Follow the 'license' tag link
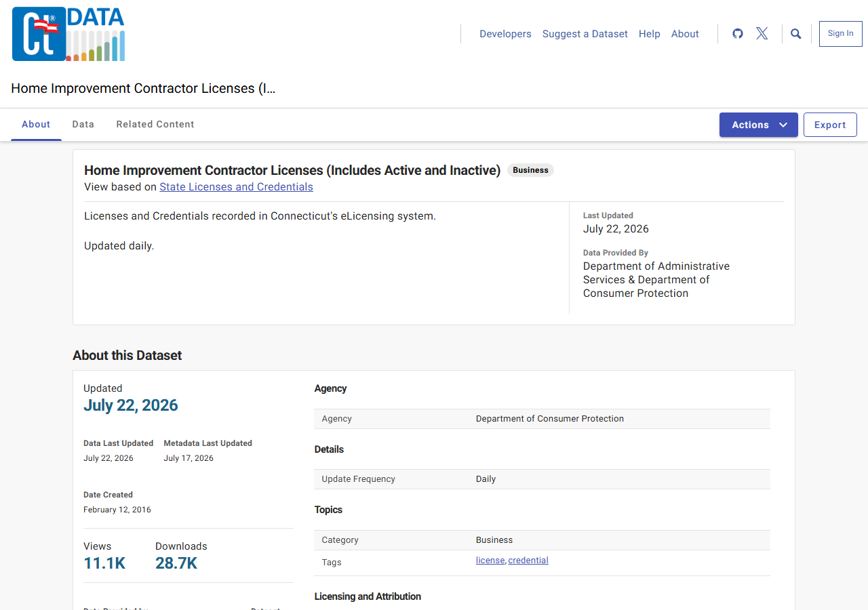 click(x=490, y=561)
